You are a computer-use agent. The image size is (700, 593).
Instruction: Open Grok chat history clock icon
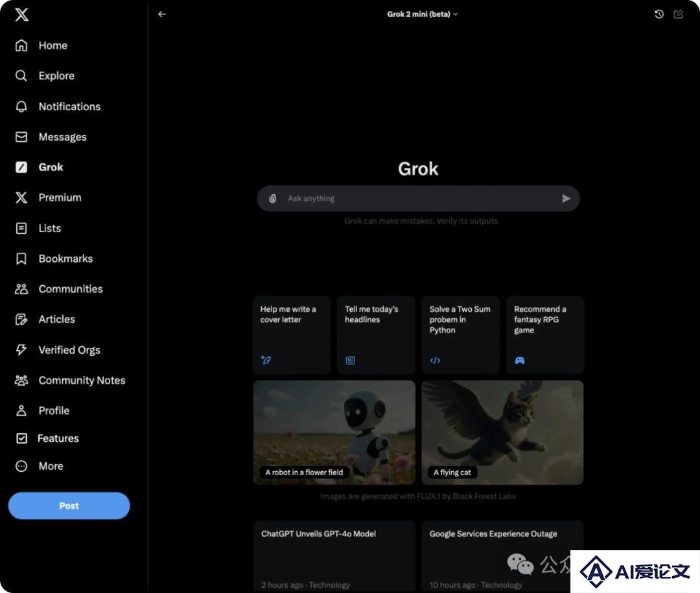coord(659,14)
